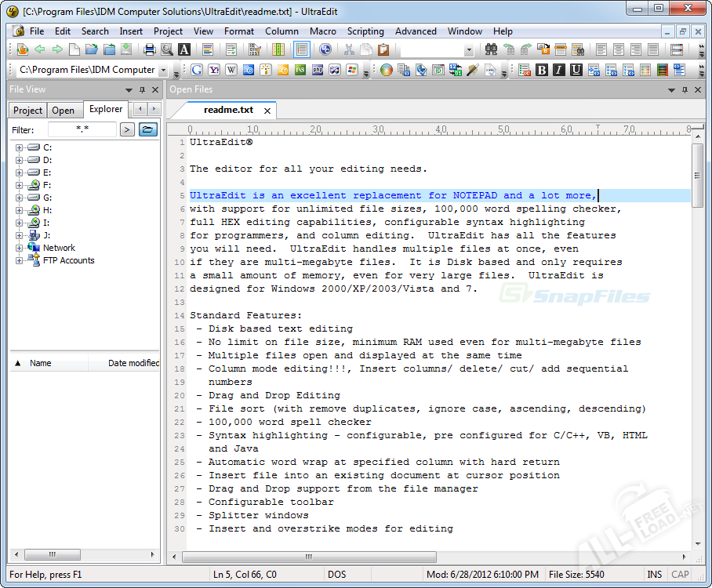Screen dimensions: 712x588
Task: Click the Print icon in toolbar
Action: (x=150, y=49)
